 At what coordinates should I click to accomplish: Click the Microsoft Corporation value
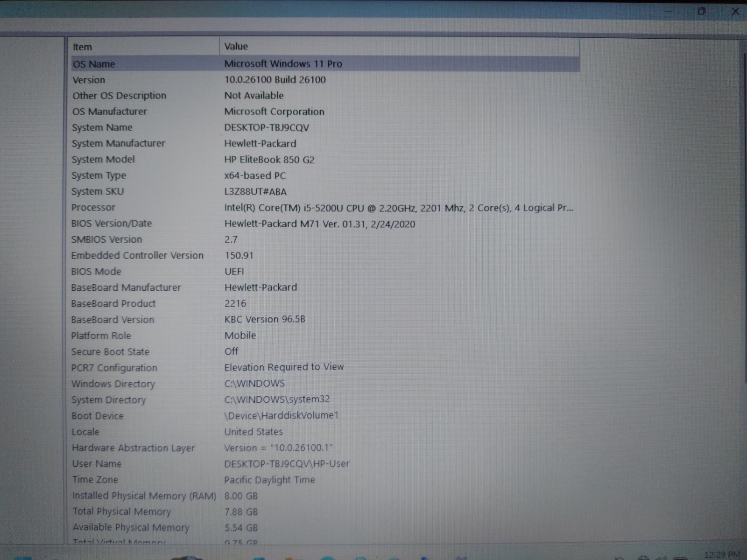(x=274, y=112)
